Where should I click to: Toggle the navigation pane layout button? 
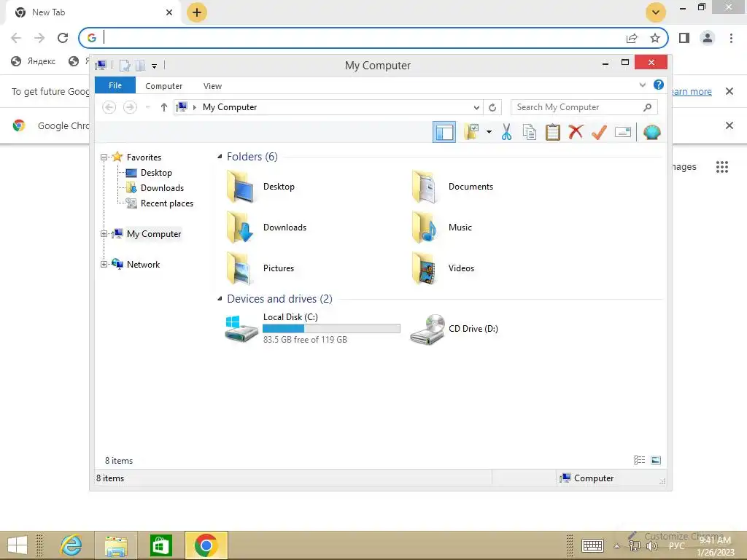444,132
